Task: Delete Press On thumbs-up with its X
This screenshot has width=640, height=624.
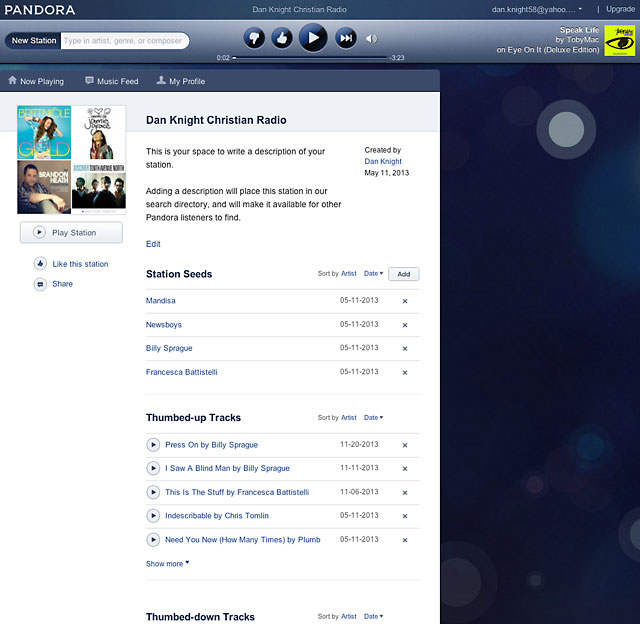Action: (405, 445)
